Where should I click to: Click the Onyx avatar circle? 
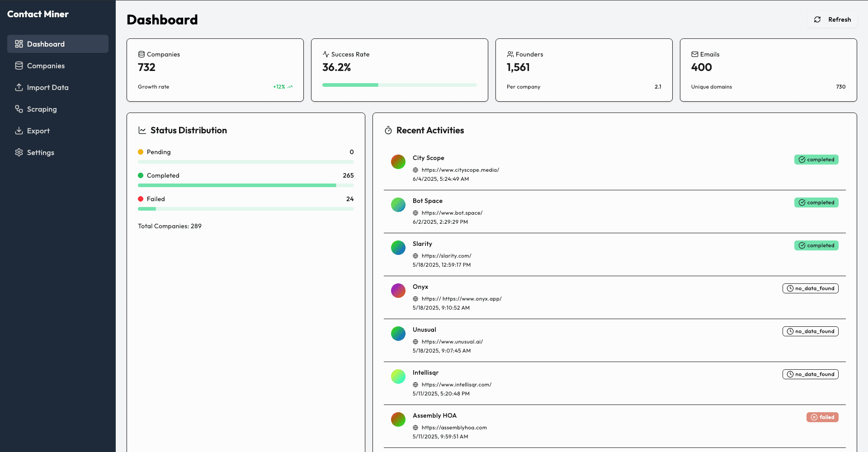398,291
